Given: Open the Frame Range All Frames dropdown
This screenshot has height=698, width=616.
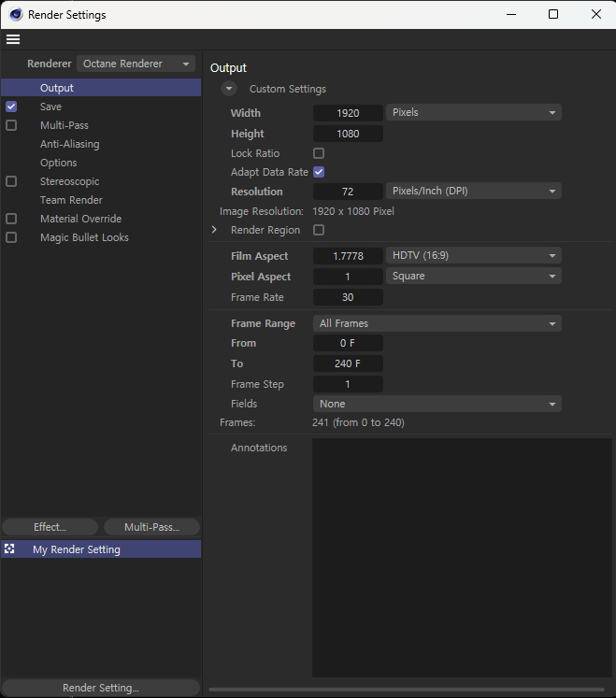Looking at the screenshot, I should (x=437, y=323).
